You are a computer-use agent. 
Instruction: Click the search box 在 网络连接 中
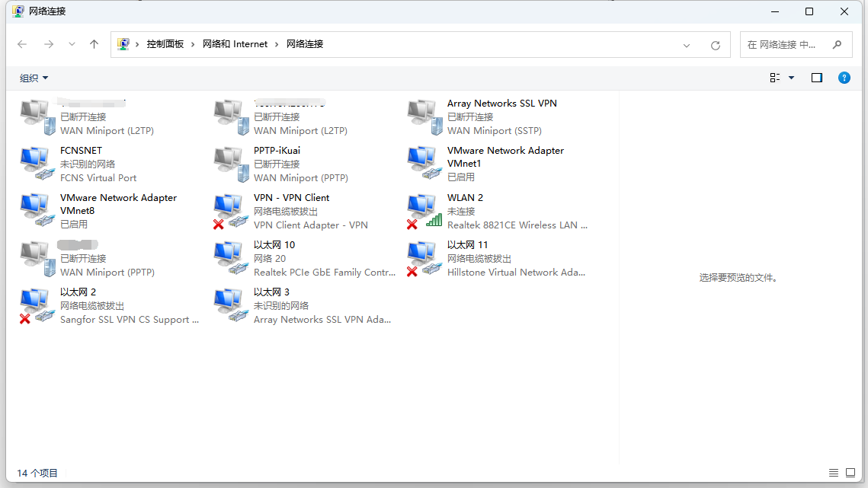pyautogui.click(x=796, y=45)
